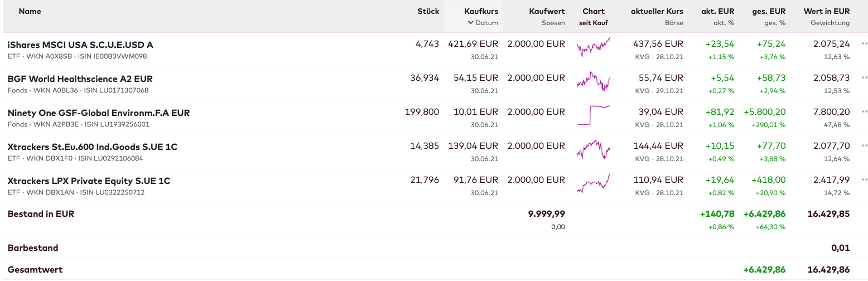The height and width of the screenshot is (281, 868).
Task: Open more options for iShares MSCI USA row
Action: point(864,43)
